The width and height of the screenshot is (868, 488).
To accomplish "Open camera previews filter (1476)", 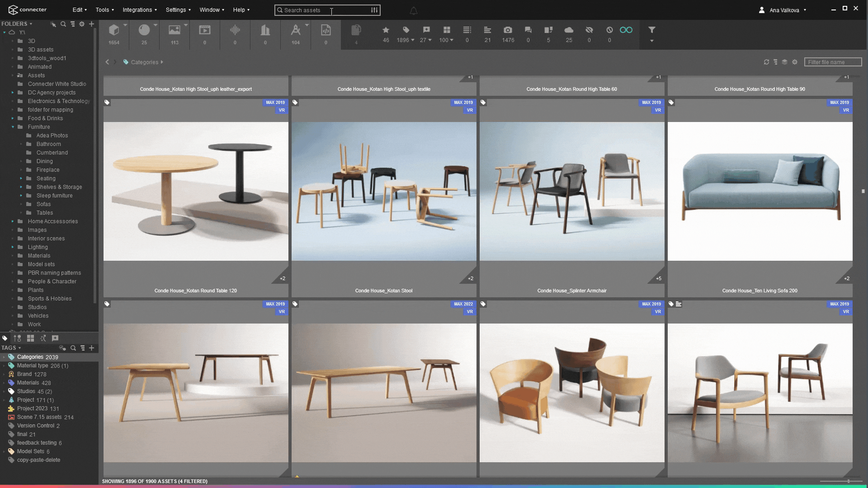I will 508,30.
